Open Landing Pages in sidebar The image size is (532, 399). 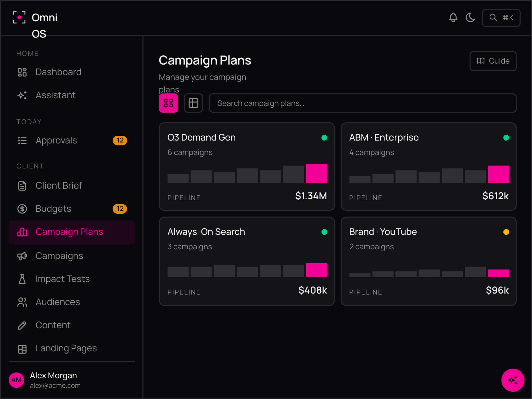click(x=72, y=348)
